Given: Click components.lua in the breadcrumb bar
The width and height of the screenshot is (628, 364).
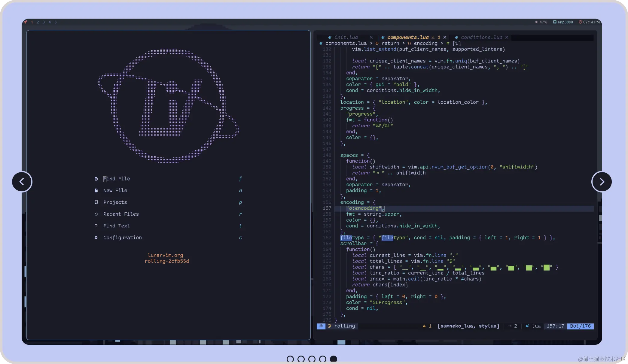Looking at the screenshot, I should click(346, 43).
